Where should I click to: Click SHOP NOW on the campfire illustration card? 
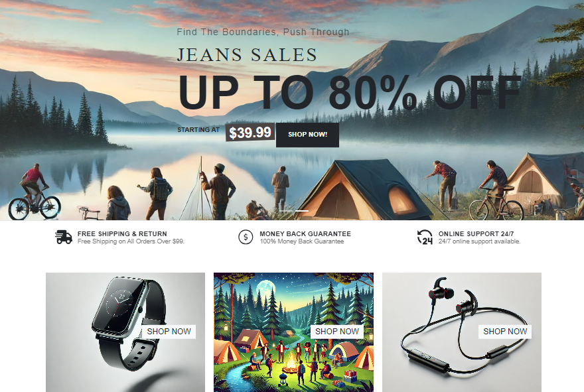(x=336, y=332)
